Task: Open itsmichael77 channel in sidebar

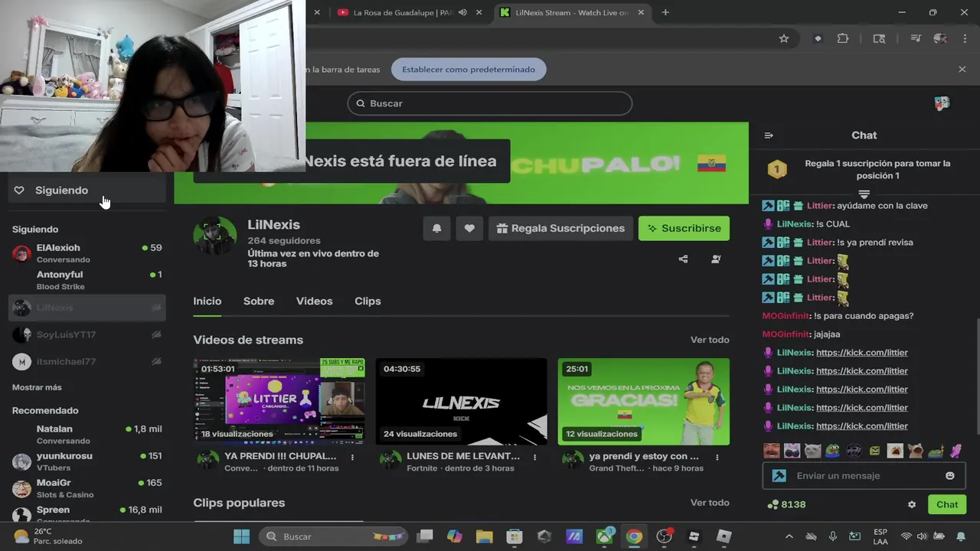Action: pos(87,361)
